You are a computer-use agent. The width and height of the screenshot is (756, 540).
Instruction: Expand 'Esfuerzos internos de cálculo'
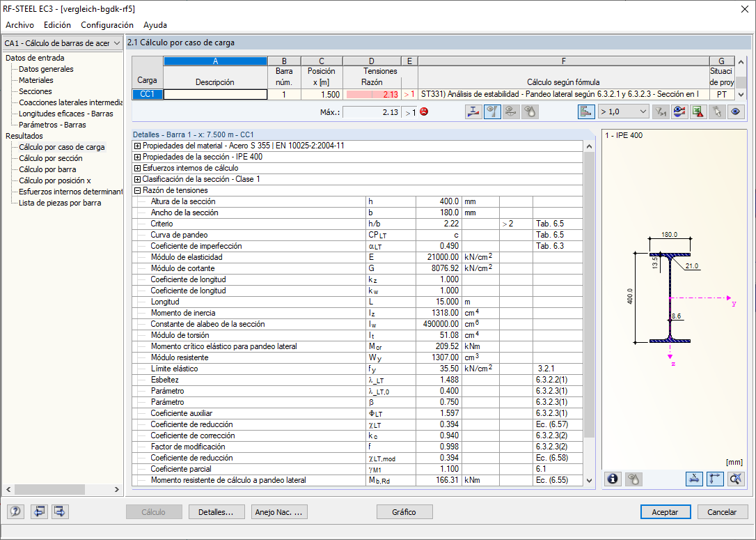click(137, 168)
